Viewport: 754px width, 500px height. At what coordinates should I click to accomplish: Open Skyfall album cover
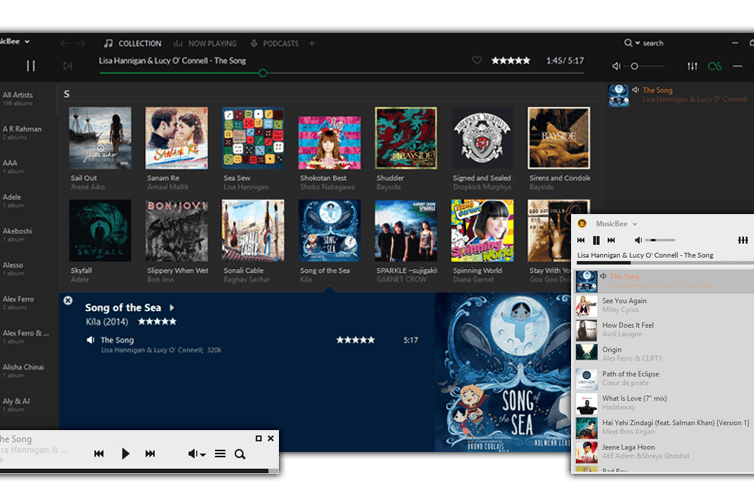click(x=100, y=231)
